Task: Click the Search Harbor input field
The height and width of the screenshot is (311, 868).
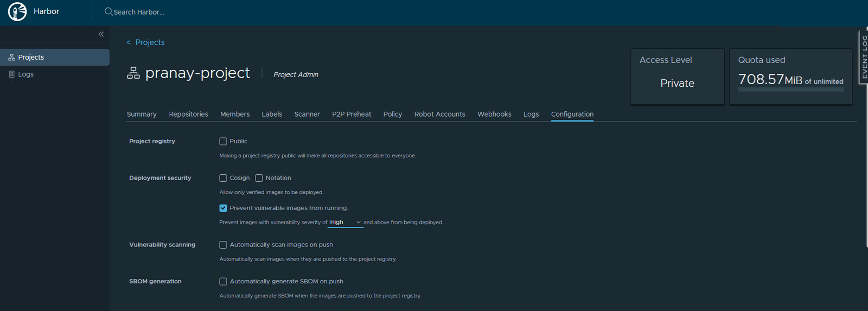Action: pos(139,12)
